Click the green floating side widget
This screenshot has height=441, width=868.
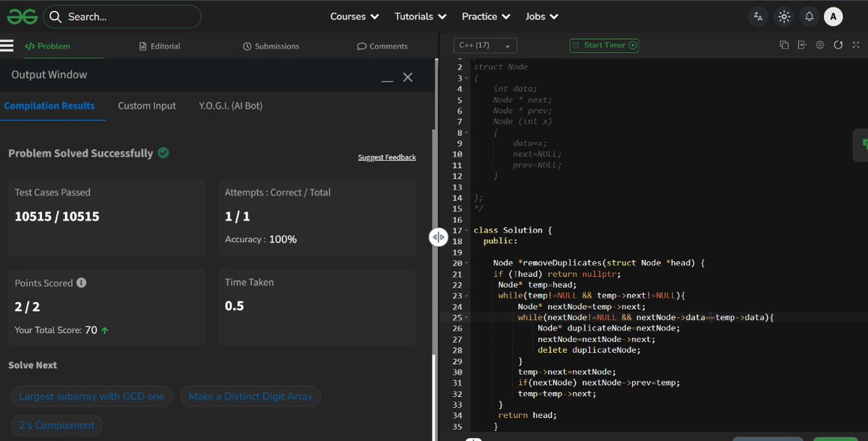(x=861, y=144)
